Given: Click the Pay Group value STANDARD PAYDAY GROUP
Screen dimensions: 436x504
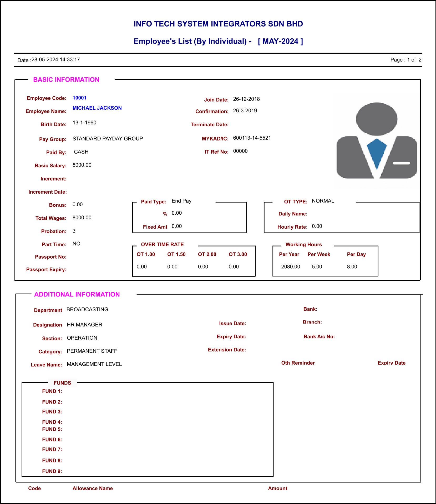Looking at the screenshot, I should 108,139.
